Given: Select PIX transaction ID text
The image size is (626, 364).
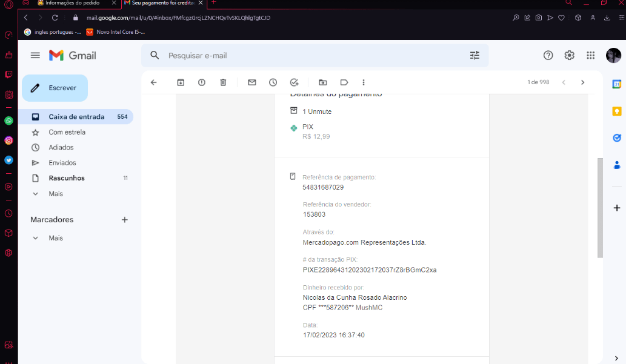Looking at the screenshot, I should point(370,270).
